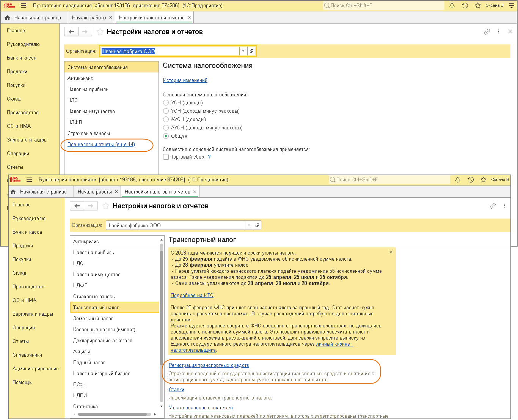This screenshot has width=518, height=420.
Task: Open Уплата авансовых платежей link
Action: [201, 408]
